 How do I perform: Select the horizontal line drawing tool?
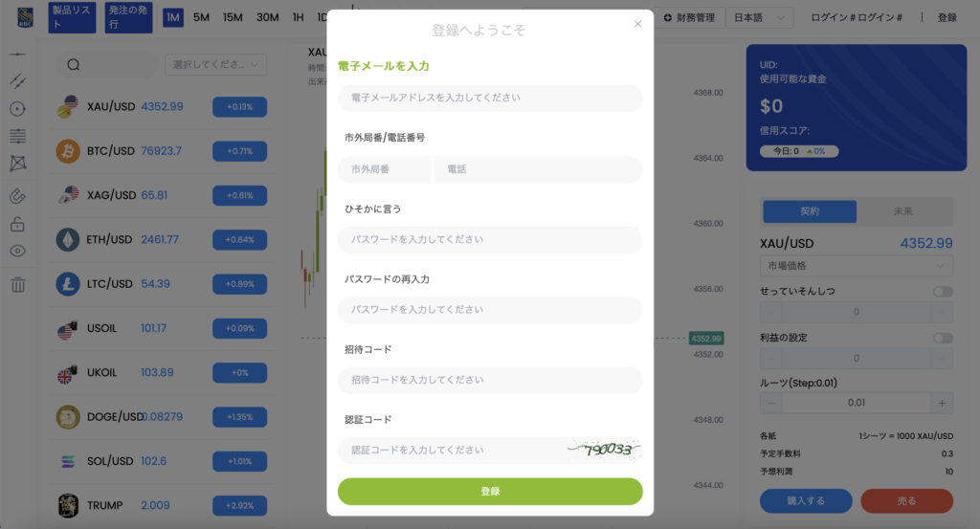17,55
